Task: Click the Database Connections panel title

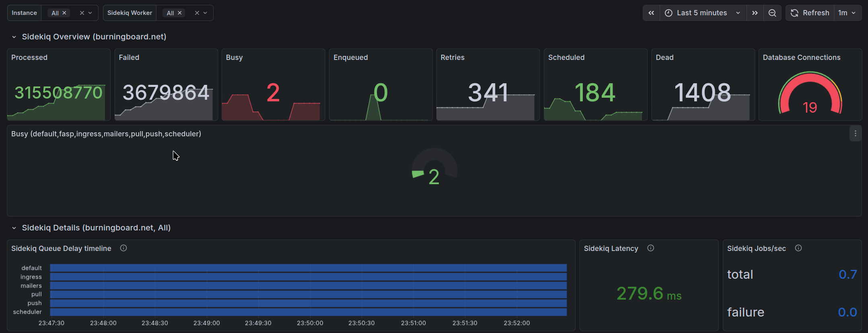Action: coord(801,58)
